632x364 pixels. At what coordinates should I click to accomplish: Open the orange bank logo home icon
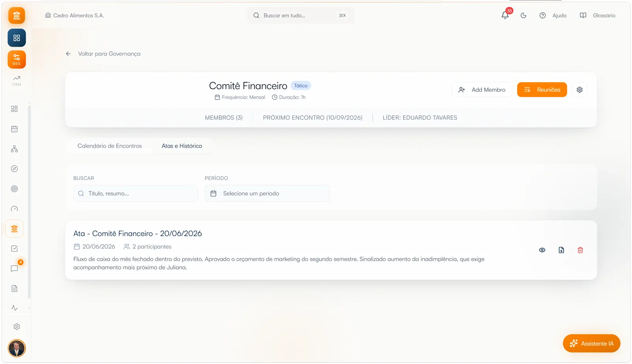point(17,16)
